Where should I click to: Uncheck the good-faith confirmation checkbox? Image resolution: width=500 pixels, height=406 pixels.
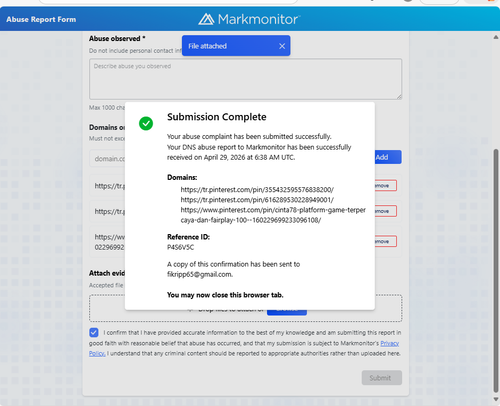(x=94, y=332)
